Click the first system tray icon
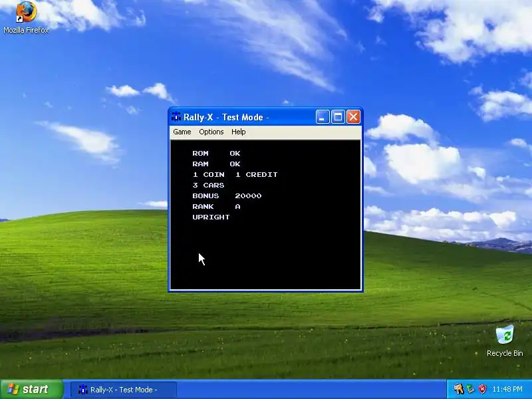Viewport: 532px width, 399px height. click(458, 389)
